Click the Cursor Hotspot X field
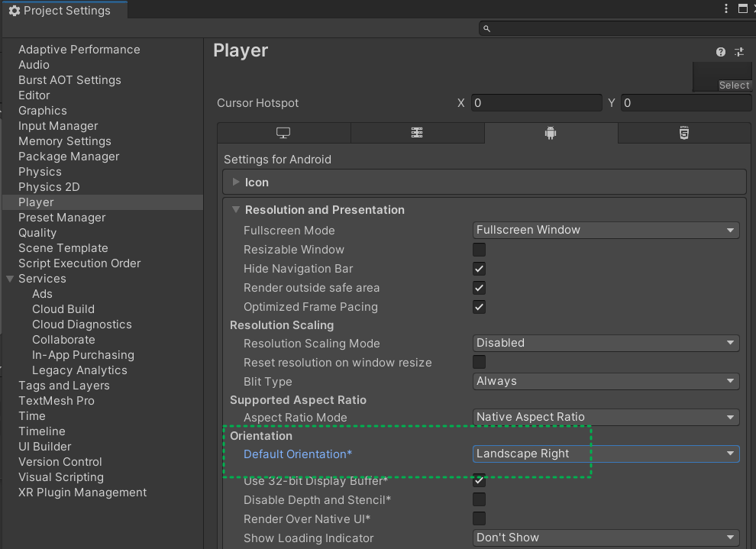The height and width of the screenshot is (549, 756). click(537, 103)
